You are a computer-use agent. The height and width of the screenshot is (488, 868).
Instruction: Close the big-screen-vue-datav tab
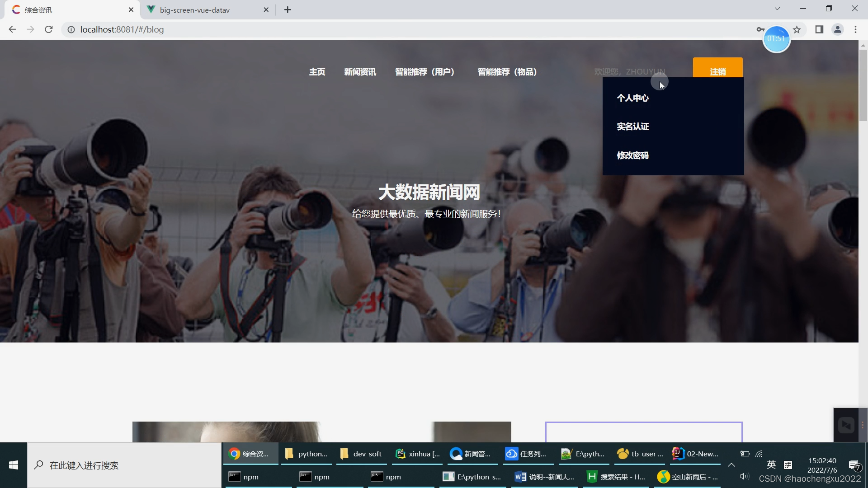tap(266, 9)
